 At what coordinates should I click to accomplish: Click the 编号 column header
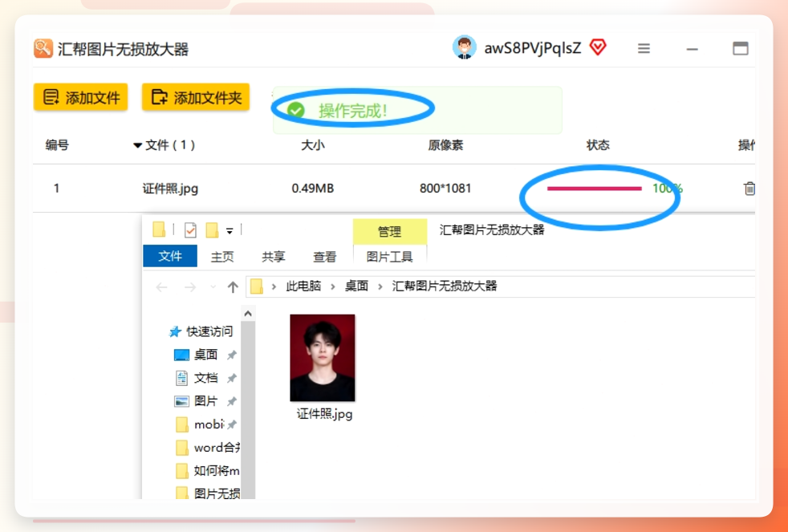pyautogui.click(x=57, y=145)
